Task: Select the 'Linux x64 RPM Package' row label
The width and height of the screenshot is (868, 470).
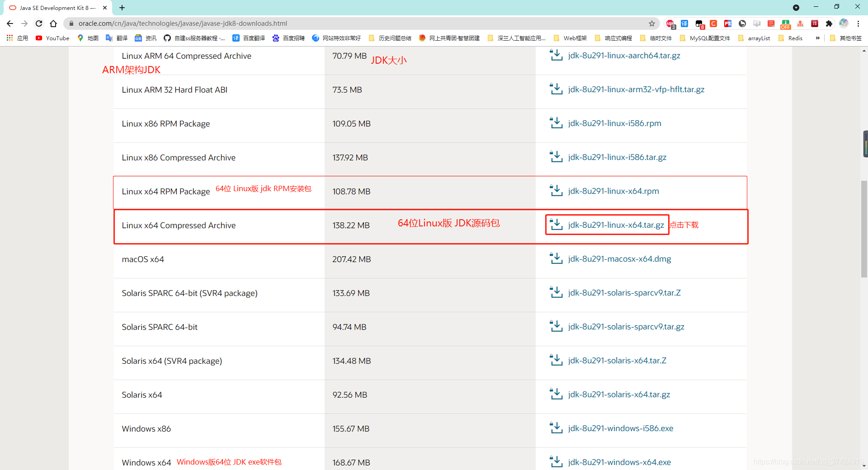Action: [x=166, y=192]
